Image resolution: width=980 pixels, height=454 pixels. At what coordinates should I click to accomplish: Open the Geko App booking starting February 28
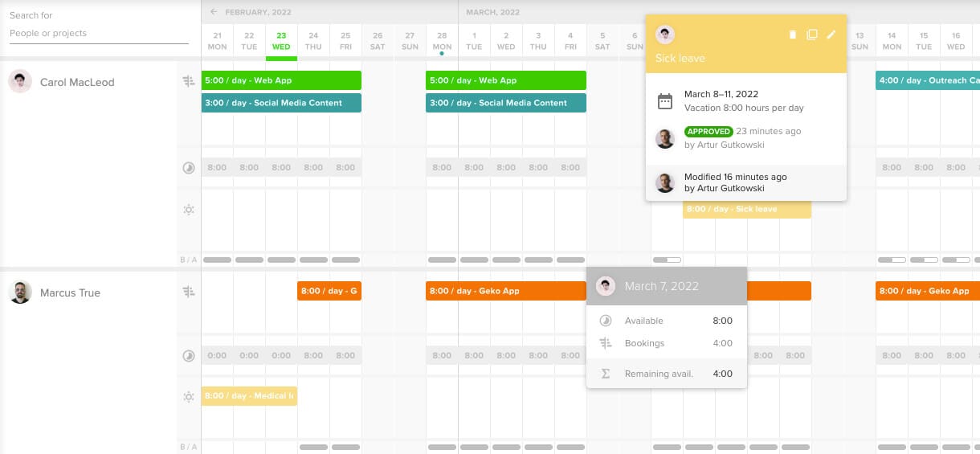[506, 291]
